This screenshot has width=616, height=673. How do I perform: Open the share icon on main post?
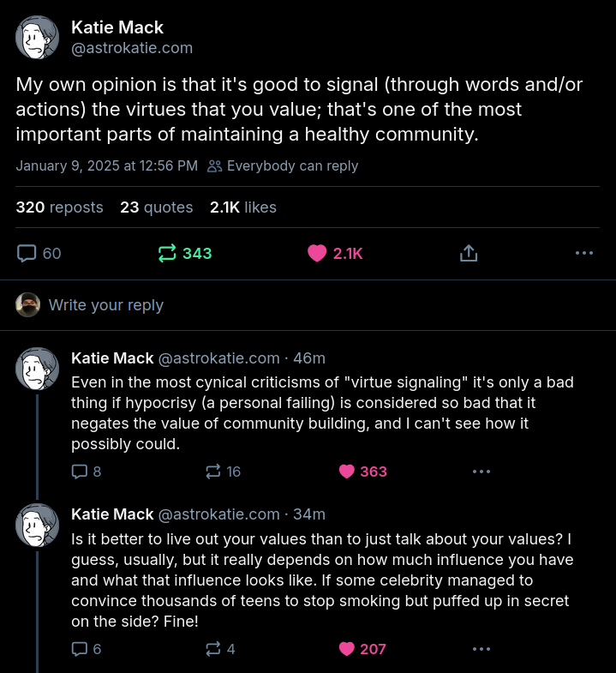tap(469, 253)
